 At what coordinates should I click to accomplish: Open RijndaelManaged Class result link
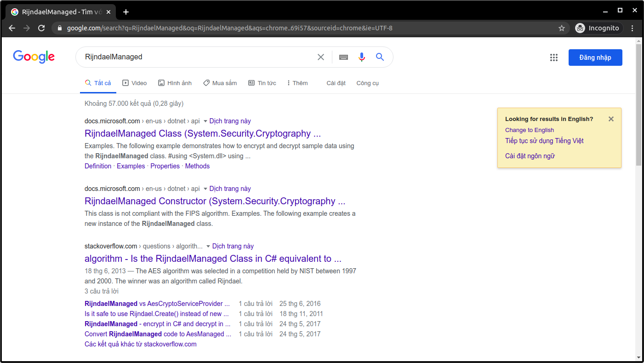203,133
